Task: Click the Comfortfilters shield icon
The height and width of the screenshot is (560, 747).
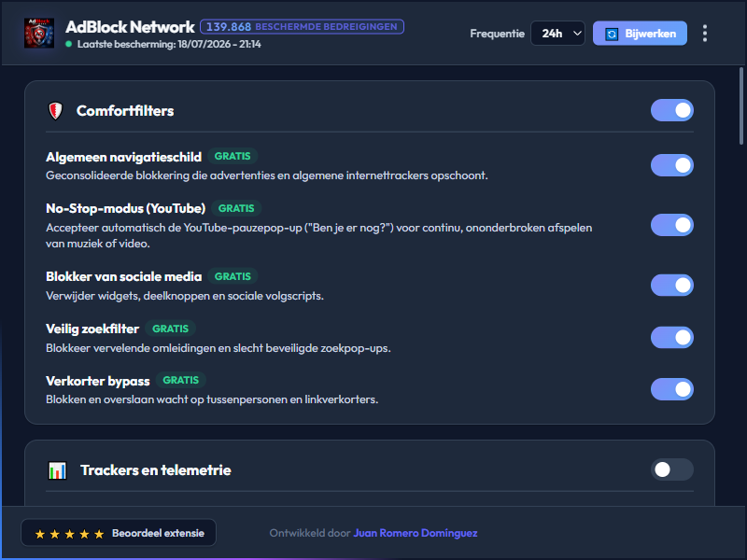Action: [56, 111]
